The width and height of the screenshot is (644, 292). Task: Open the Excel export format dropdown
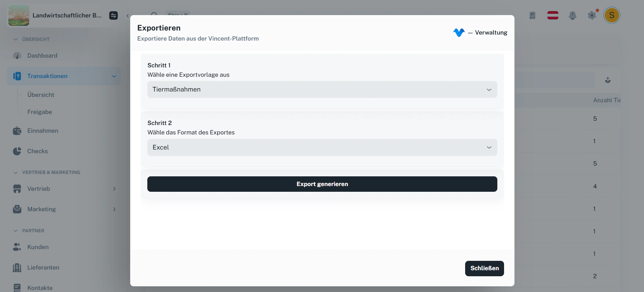[x=322, y=148]
